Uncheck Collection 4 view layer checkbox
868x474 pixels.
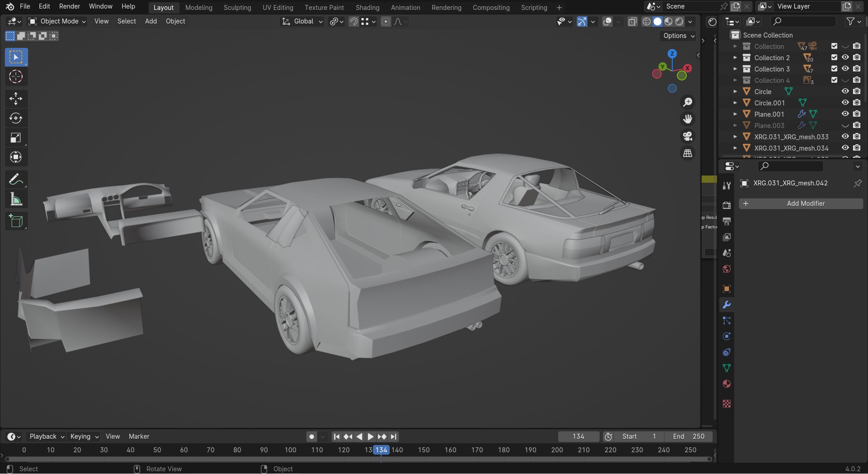point(834,80)
